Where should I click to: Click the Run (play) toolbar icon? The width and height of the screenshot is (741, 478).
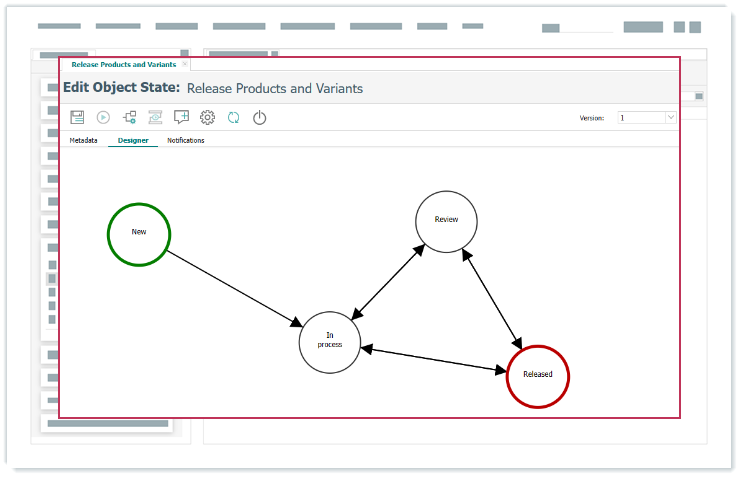pyautogui.click(x=103, y=117)
